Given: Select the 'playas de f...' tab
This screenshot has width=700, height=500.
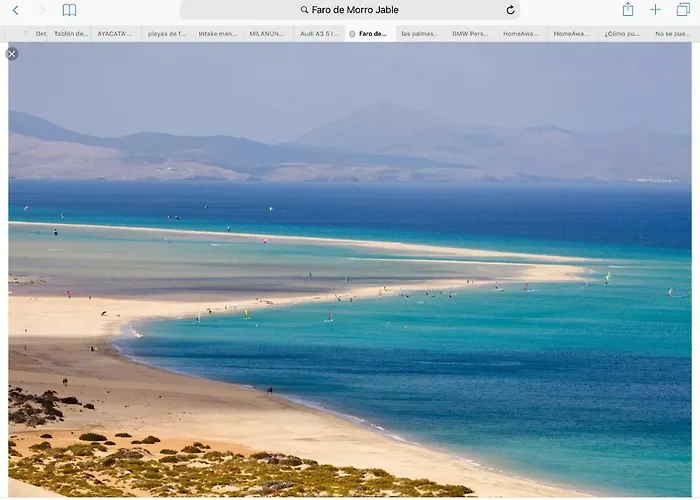Looking at the screenshot, I should [x=167, y=33].
